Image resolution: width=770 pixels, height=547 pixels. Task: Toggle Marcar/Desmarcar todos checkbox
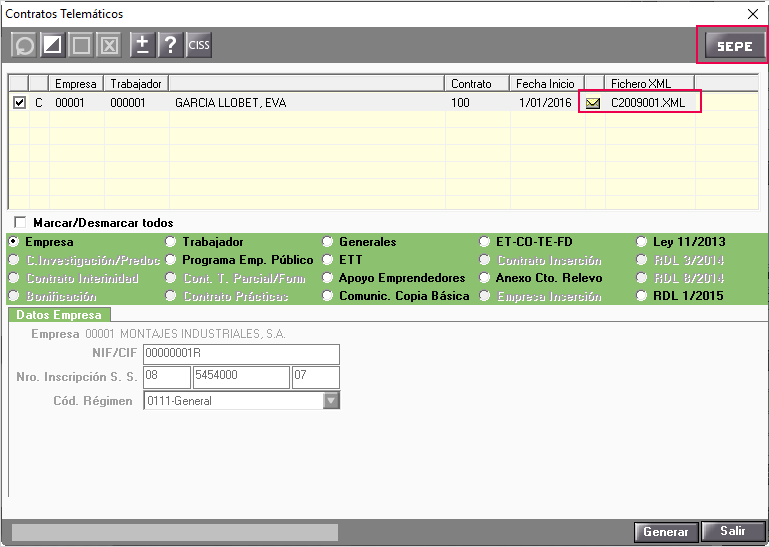point(20,222)
